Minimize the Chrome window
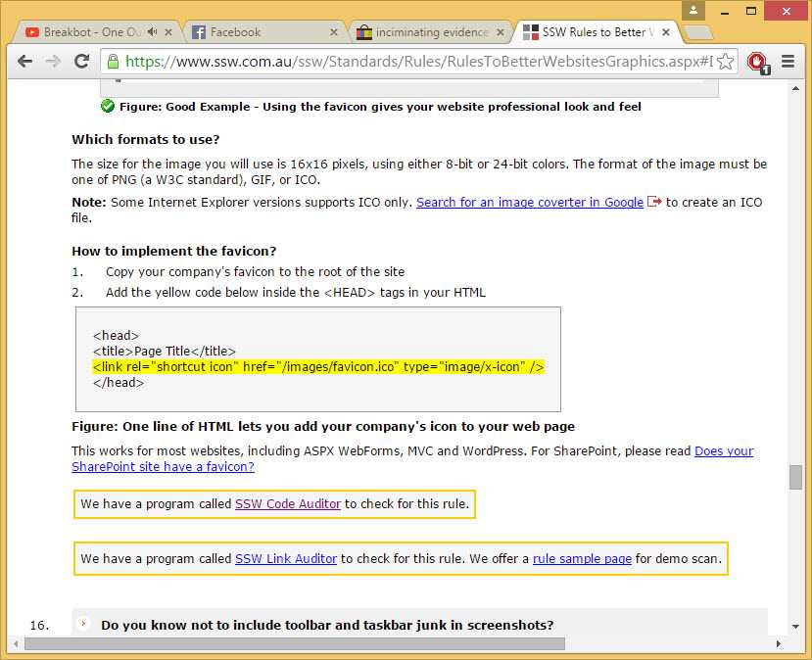The image size is (812, 660). tap(725, 12)
